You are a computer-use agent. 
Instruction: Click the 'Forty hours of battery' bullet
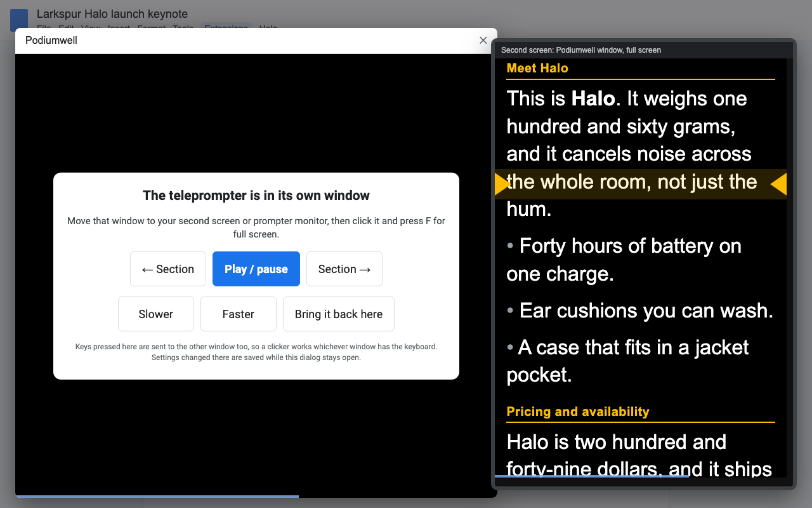tap(624, 260)
